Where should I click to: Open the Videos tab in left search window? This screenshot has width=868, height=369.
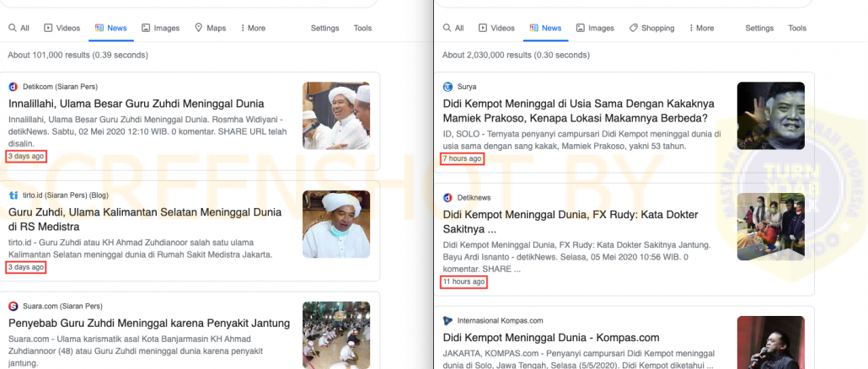pyautogui.click(x=62, y=28)
